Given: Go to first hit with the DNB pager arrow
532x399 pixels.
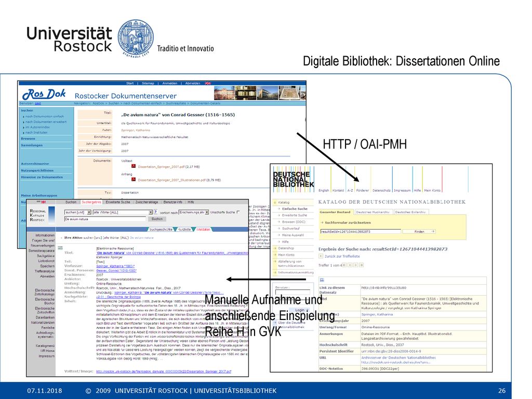Looking at the screenshot, I should coord(344,265).
